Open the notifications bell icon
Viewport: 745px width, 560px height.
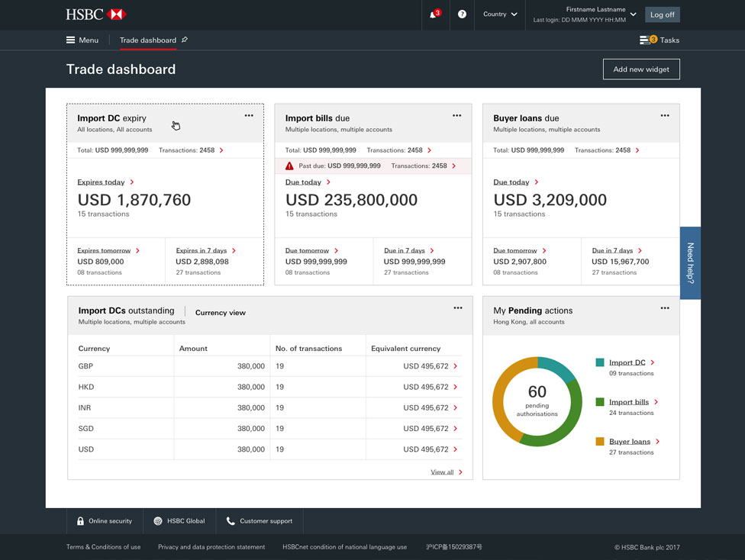pyautogui.click(x=434, y=14)
